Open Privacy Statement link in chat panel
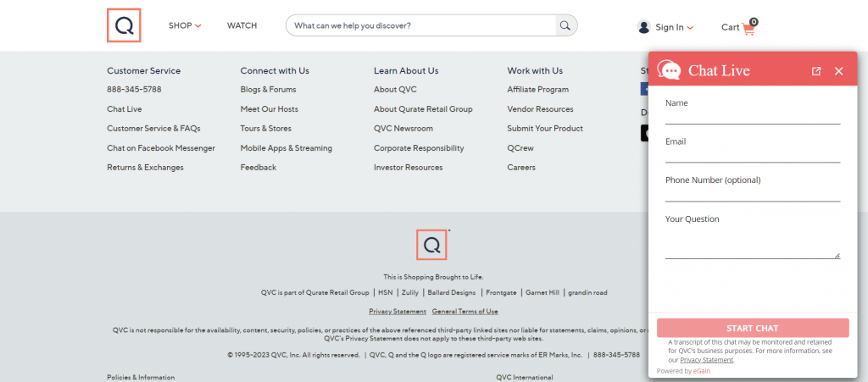This screenshot has height=382, width=868. point(706,360)
